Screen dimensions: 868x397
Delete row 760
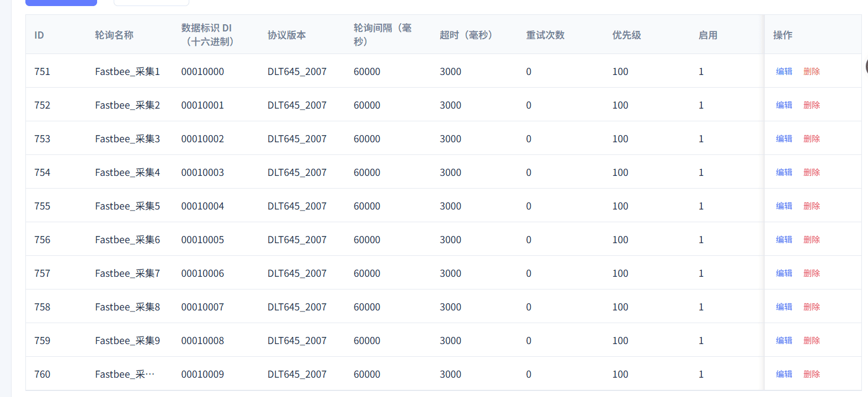[x=811, y=374]
